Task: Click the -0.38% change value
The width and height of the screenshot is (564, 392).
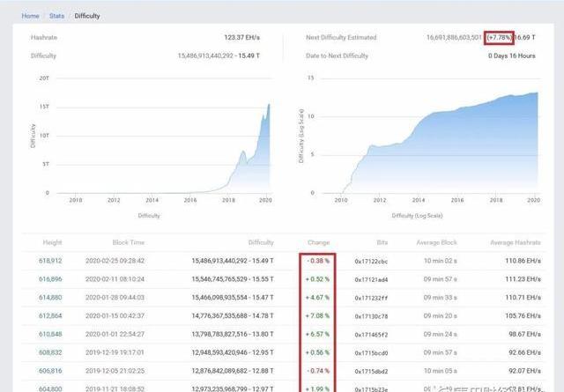Action: point(318,261)
